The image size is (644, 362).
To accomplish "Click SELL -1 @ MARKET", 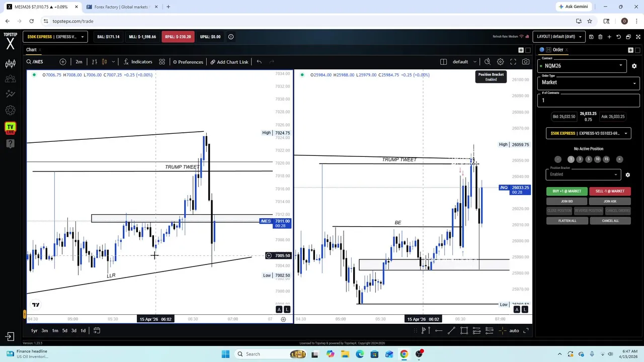I will [x=610, y=191].
